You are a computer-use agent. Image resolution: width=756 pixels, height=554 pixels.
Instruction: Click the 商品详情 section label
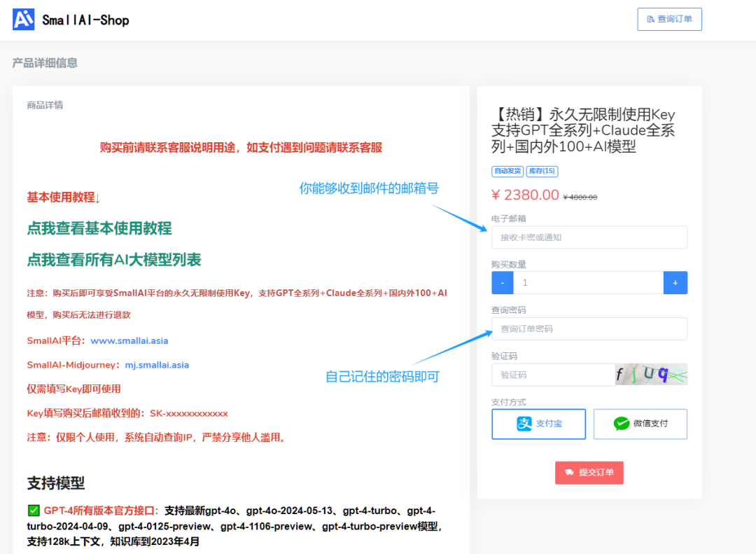[x=45, y=105]
